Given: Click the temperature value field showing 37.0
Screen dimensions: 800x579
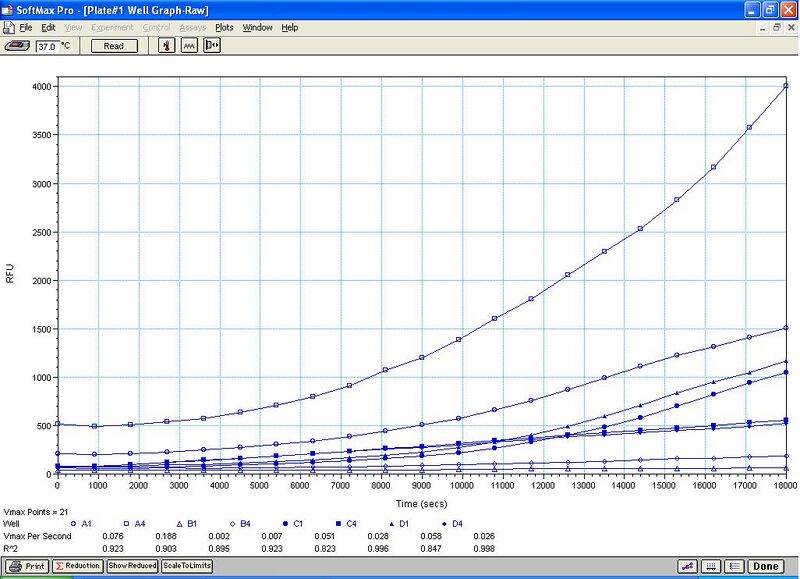Looking at the screenshot, I should tap(48, 46).
